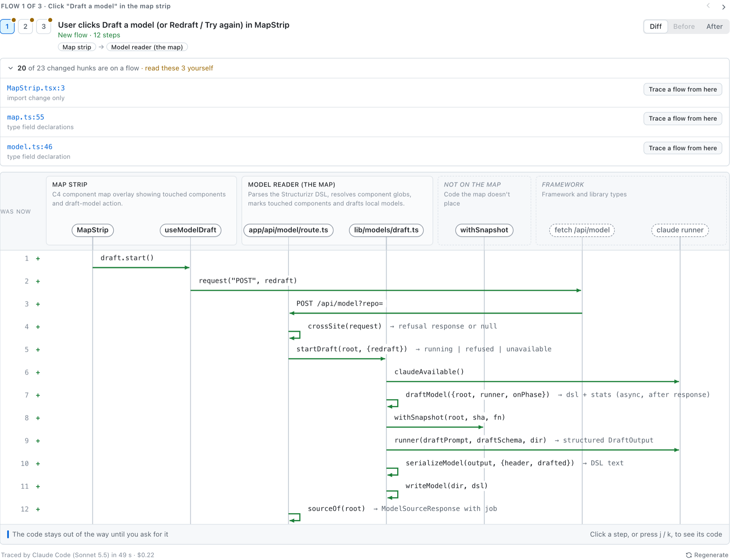The image size is (730, 560).
Task: Click step 9 runner(draftPrompt...) call
Action: pyautogui.click(x=470, y=440)
